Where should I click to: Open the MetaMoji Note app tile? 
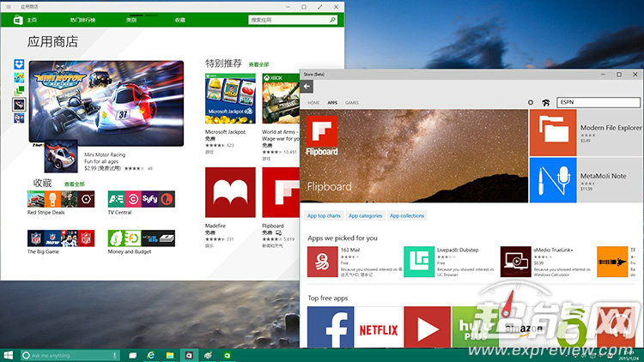point(552,180)
